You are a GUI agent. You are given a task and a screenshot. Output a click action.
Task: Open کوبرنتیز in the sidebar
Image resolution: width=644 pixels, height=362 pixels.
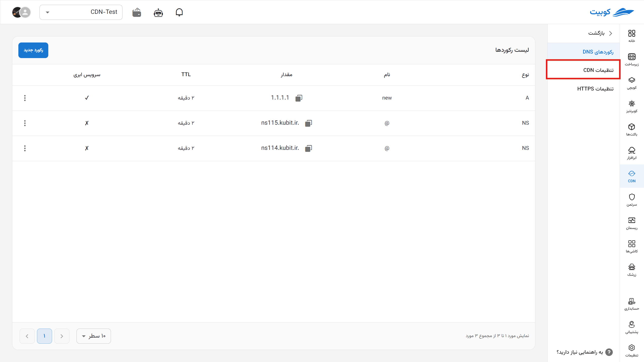632,106
